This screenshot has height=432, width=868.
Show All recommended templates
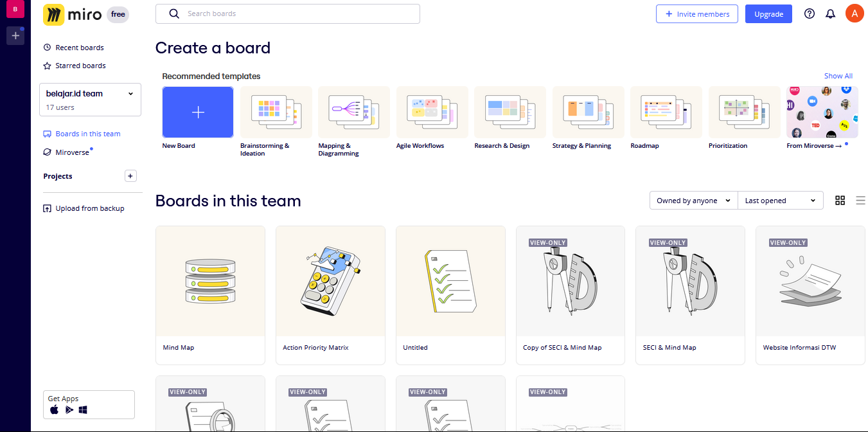[838, 76]
